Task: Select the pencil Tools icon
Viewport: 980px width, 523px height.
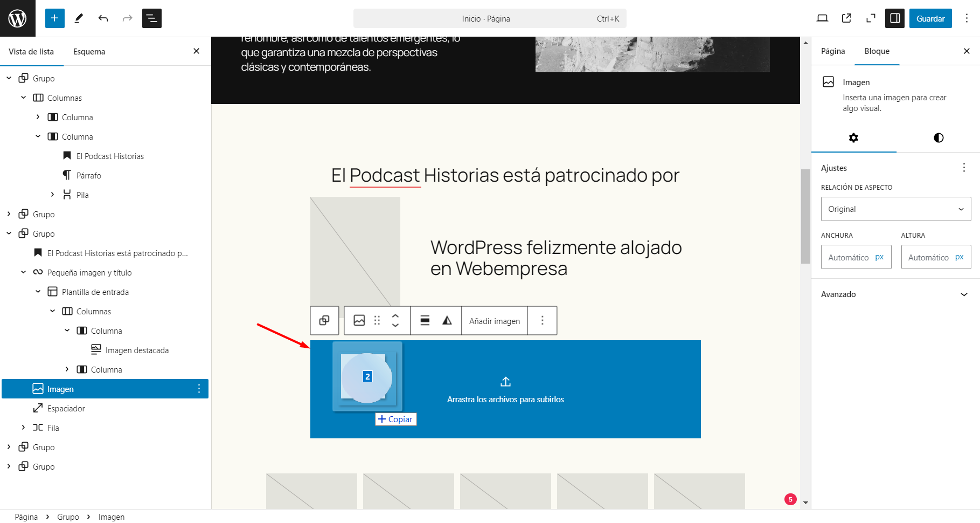Action: click(79, 18)
